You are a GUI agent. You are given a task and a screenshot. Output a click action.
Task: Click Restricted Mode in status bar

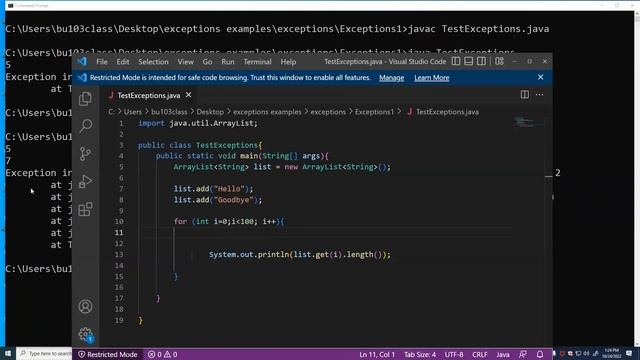point(108,354)
